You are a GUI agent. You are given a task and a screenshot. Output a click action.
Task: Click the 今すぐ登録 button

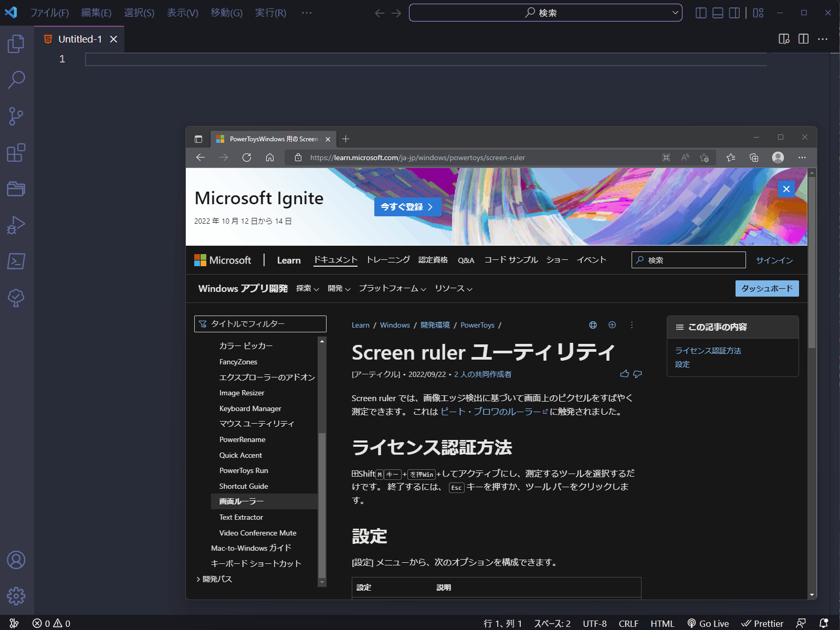[x=407, y=207]
